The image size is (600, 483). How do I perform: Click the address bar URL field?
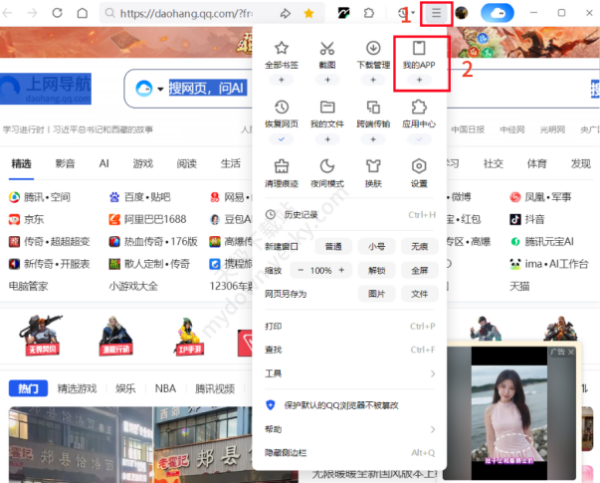point(190,14)
